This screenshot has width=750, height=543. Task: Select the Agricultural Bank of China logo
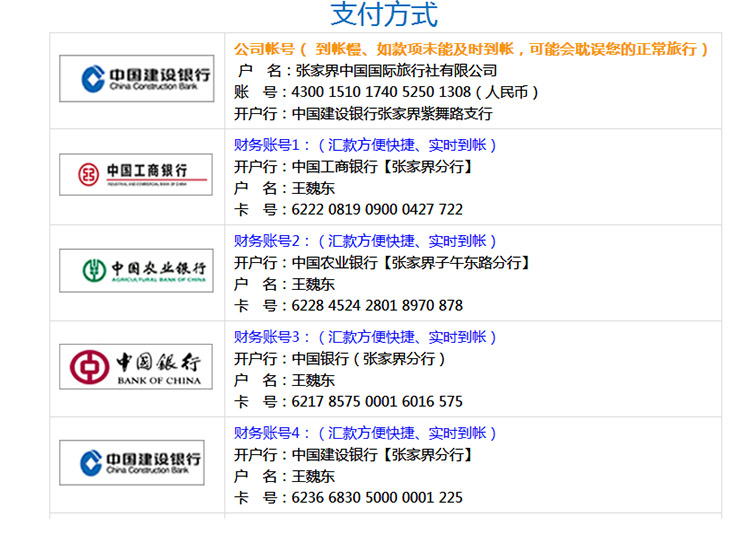click(x=136, y=270)
